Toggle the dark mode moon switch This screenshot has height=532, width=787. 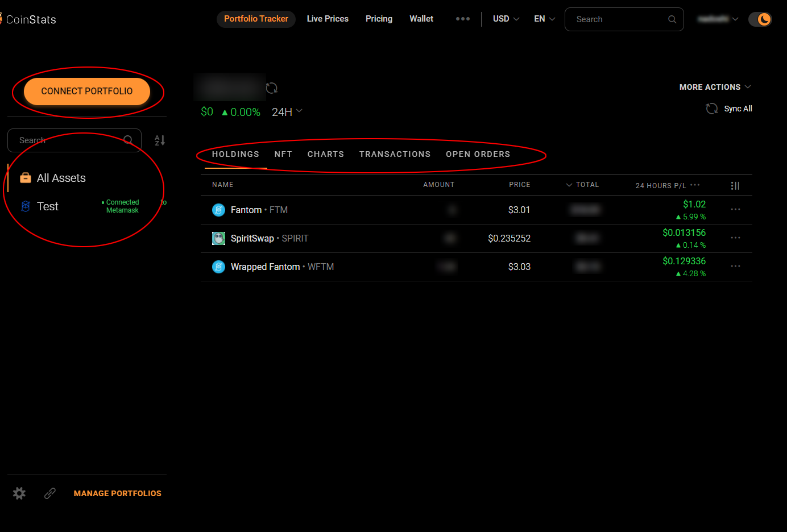[760, 19]
